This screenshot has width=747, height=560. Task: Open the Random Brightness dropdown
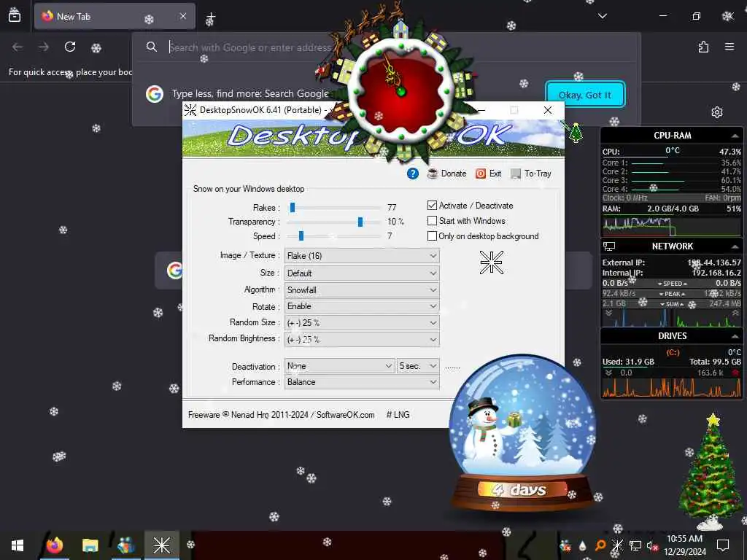click(x=362, y=340)
